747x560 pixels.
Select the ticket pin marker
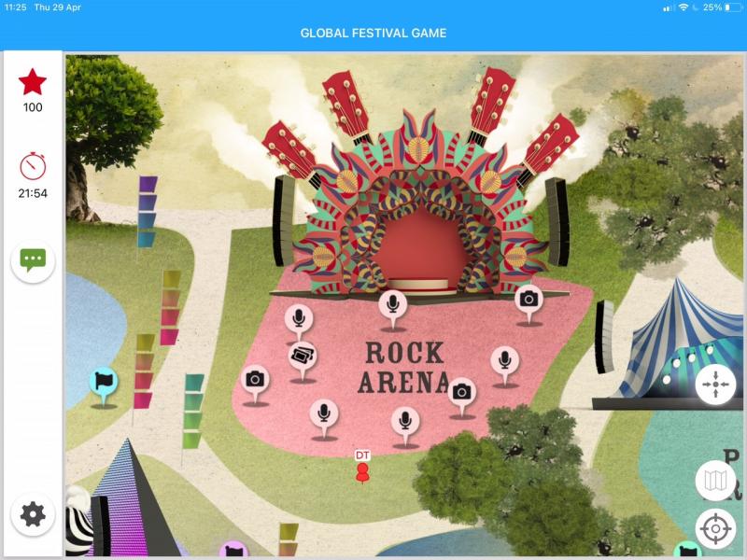303,360
